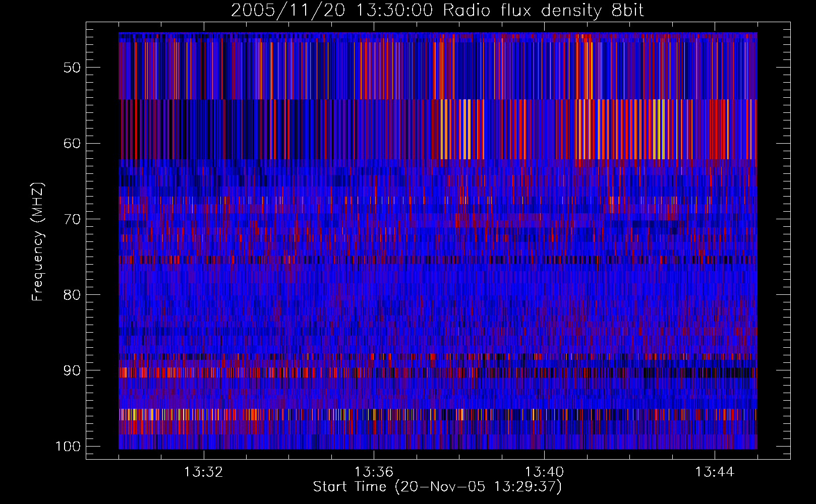Click the '13:32' time tick label

[x=203, y=472]
